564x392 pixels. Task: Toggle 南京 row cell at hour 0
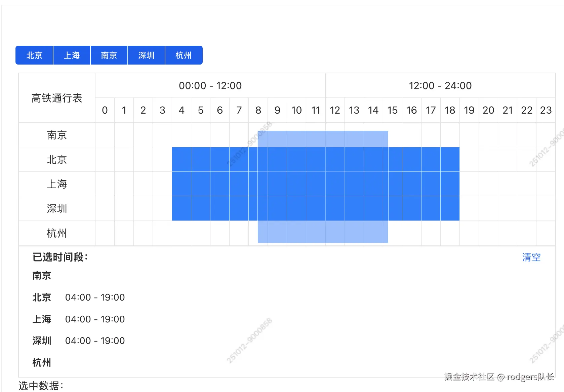tap(105, 135)
